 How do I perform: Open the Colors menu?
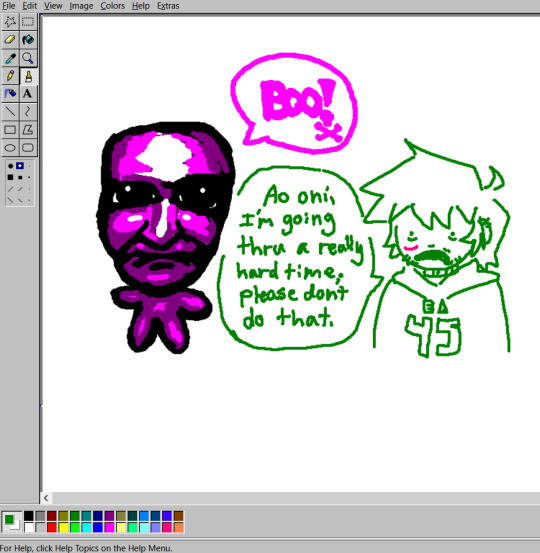(x=113, y=6)
